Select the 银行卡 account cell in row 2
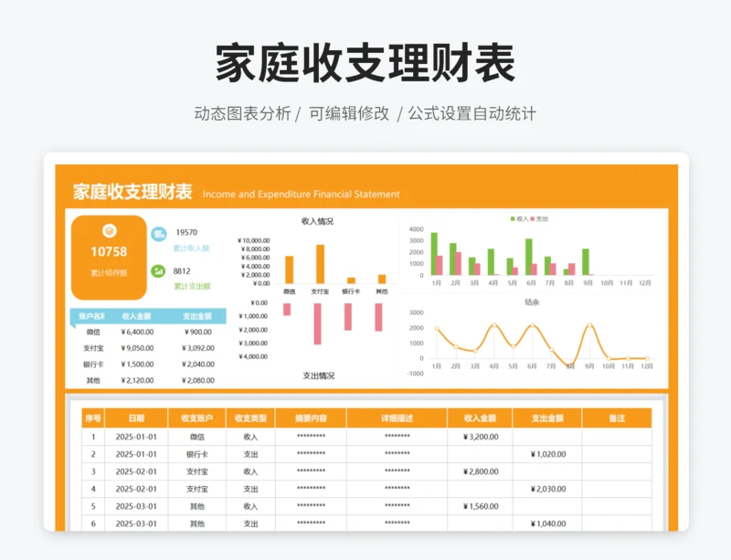The height and width of the screenshot is (560, 731). coord(196,454)
